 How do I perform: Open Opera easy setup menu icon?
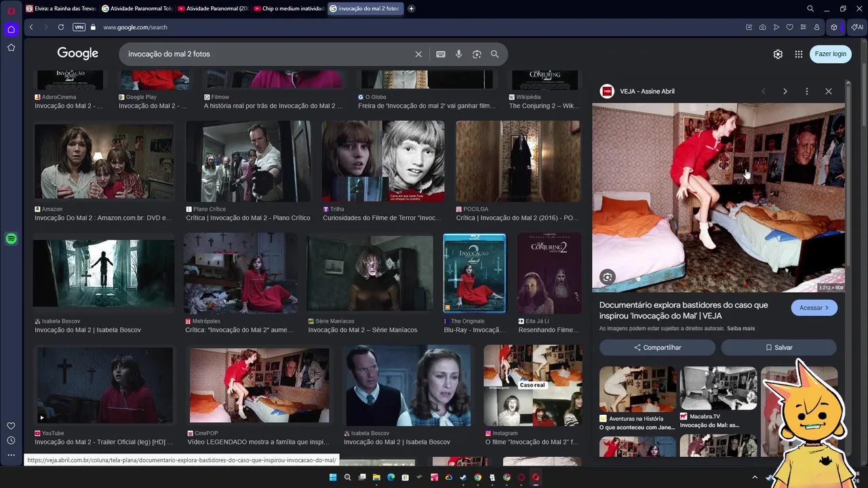(x=803, y=27)
